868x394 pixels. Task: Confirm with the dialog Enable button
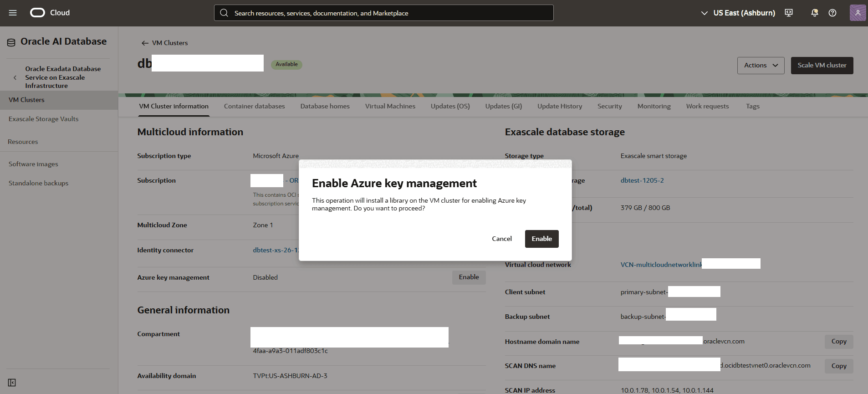pos(541,239)
